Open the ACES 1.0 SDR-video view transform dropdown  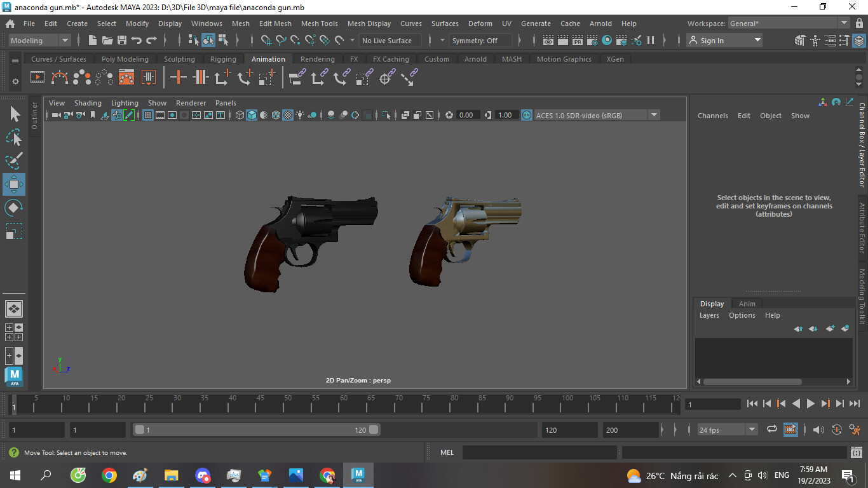point(653,115)
